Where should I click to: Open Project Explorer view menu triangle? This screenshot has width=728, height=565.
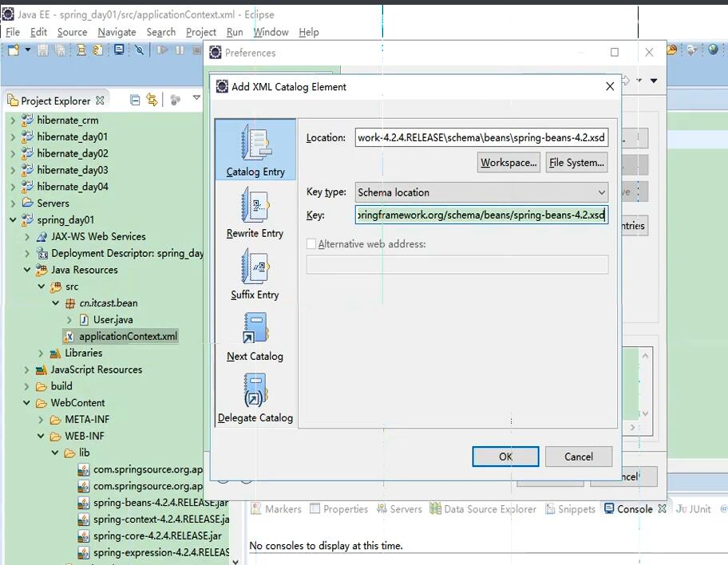[x=196, y=97]
